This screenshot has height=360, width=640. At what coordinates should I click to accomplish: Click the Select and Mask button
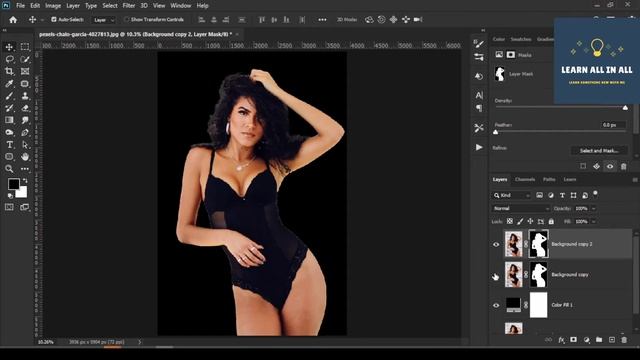pyautogui.click(x=599, y=151)
